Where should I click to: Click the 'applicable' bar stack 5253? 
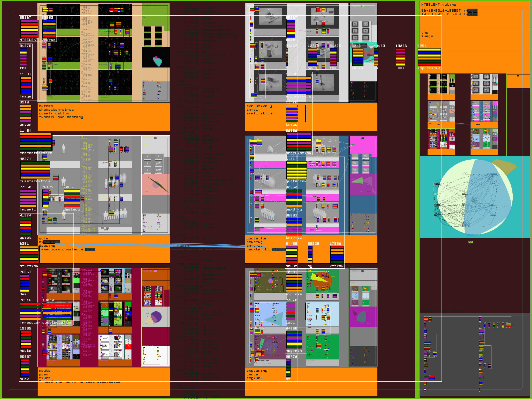[x=429, y=57]
